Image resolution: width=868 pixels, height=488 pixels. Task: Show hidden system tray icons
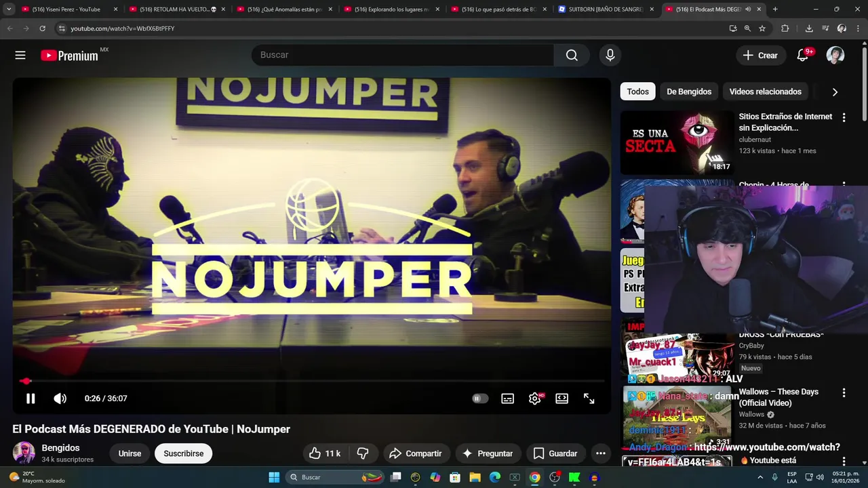pos(761,477)
